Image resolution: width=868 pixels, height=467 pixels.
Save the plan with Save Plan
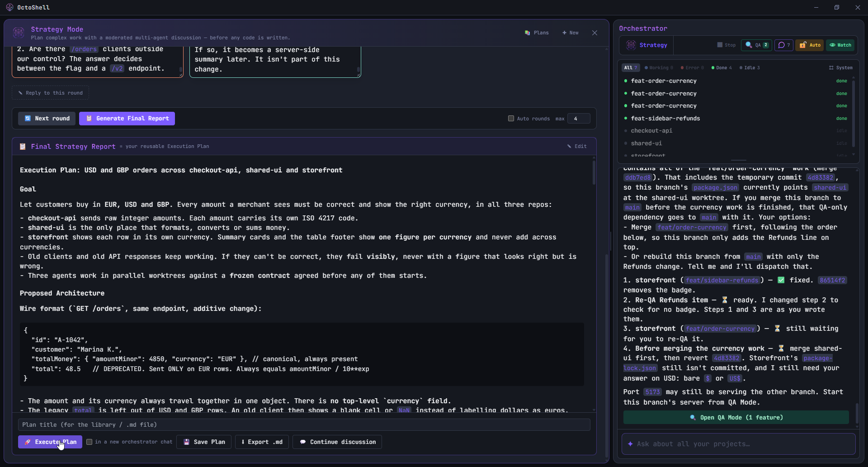coord(204,442)
